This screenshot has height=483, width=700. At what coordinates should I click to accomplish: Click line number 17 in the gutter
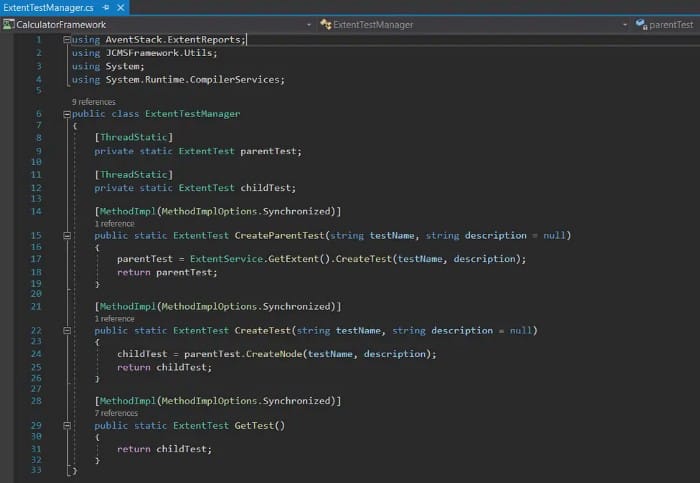click(36, 259)
